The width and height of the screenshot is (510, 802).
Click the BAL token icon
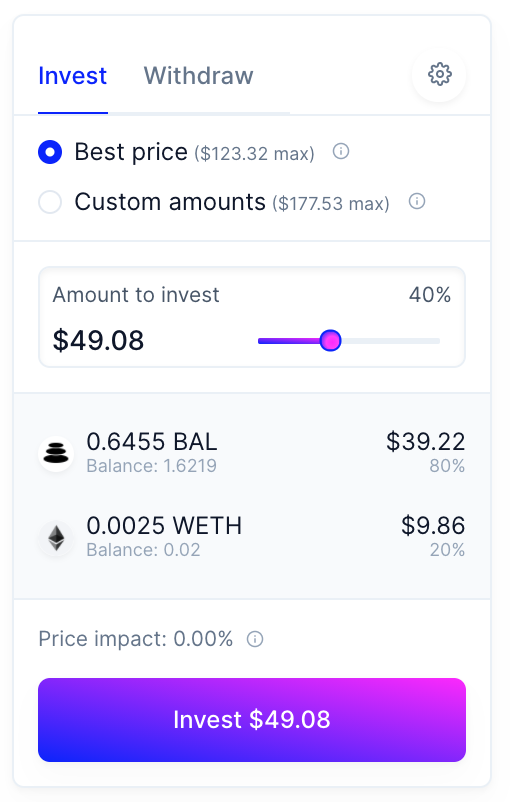tap(56, 454)
